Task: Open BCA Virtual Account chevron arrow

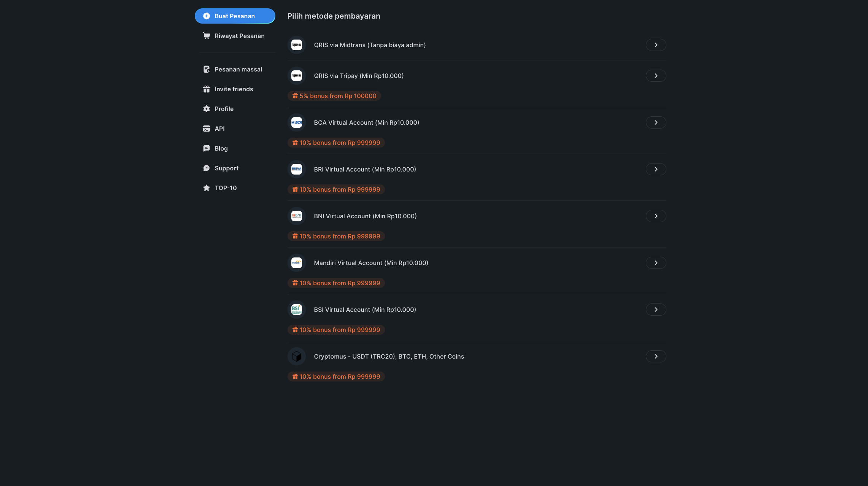Action: pos(656,122)
